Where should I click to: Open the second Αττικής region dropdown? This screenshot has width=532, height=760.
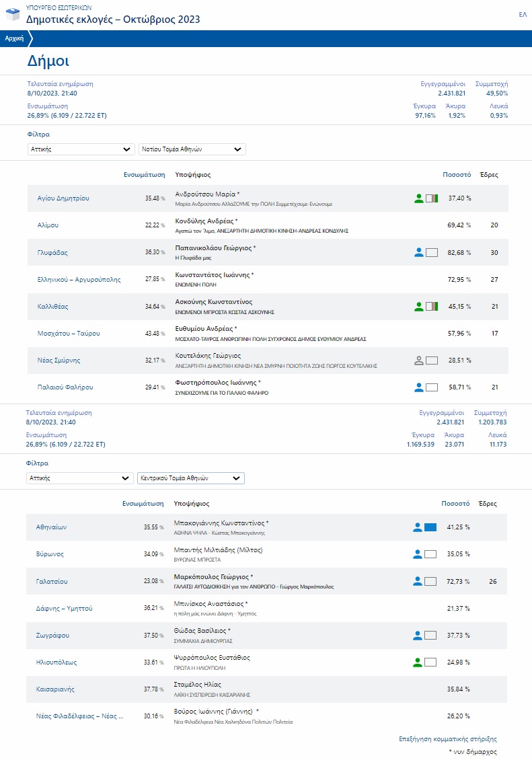tap(79, 478)
